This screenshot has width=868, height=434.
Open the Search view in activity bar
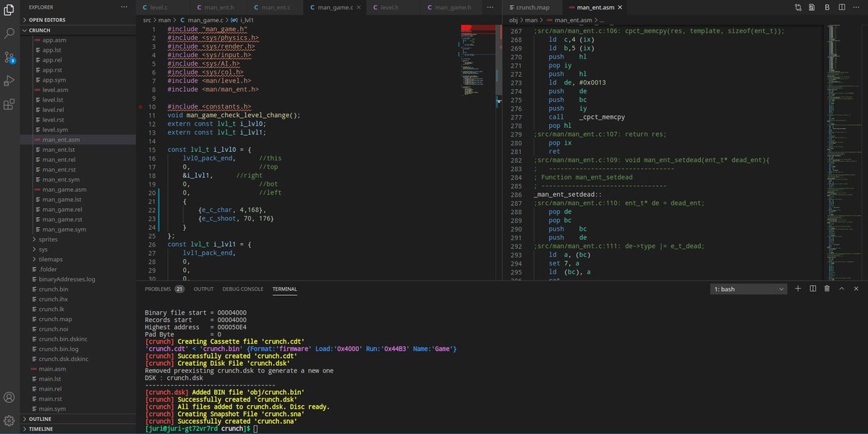(9, 33)
